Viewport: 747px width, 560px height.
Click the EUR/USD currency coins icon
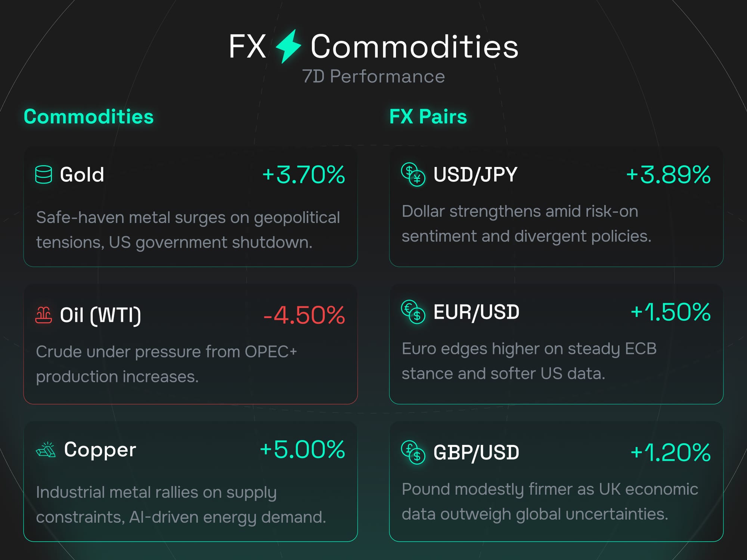tap(413, 312)
